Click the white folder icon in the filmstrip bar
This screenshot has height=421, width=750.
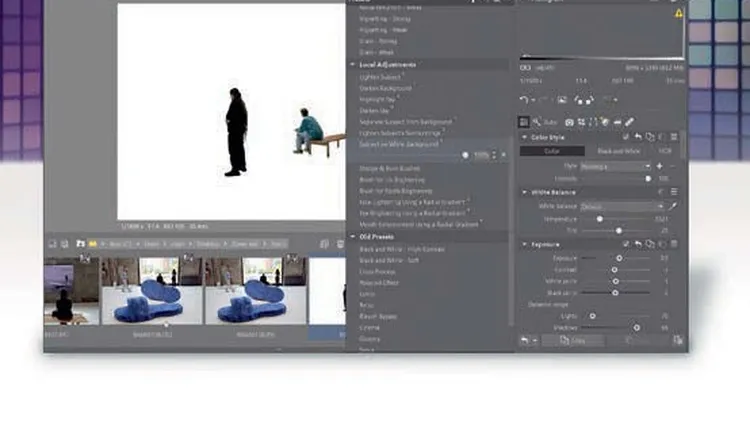coord(80,244)
